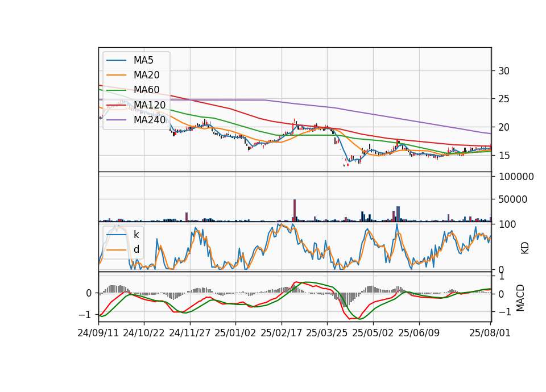Click the tallest volume bar near 25/02/17
The width and height of the screenshot is (546, 392).
point(295,210)
